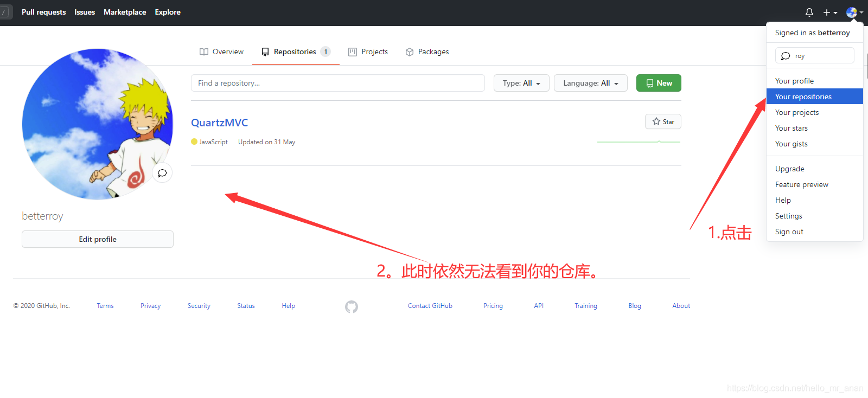
Task: Click the roy status field in the user menu
Action: (815, 55)
